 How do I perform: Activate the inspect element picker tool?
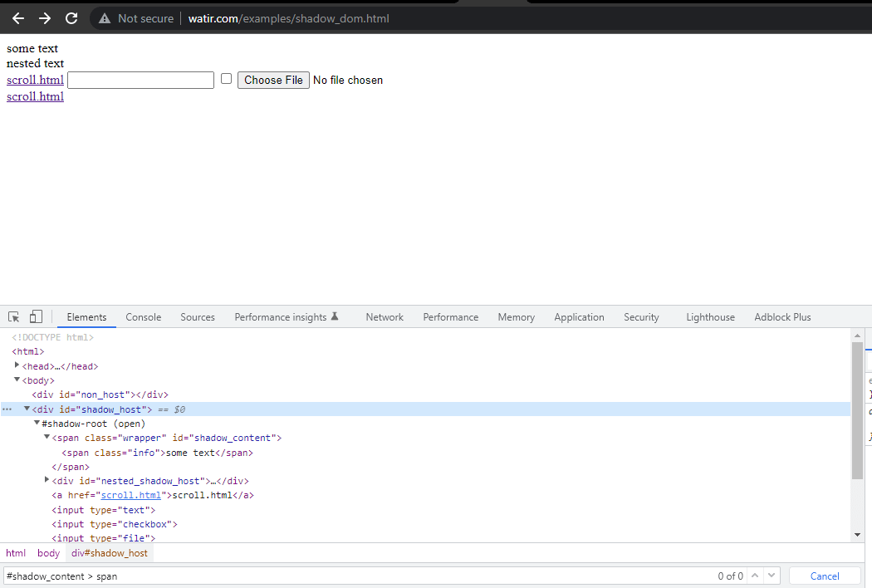(x=14, y=317)
